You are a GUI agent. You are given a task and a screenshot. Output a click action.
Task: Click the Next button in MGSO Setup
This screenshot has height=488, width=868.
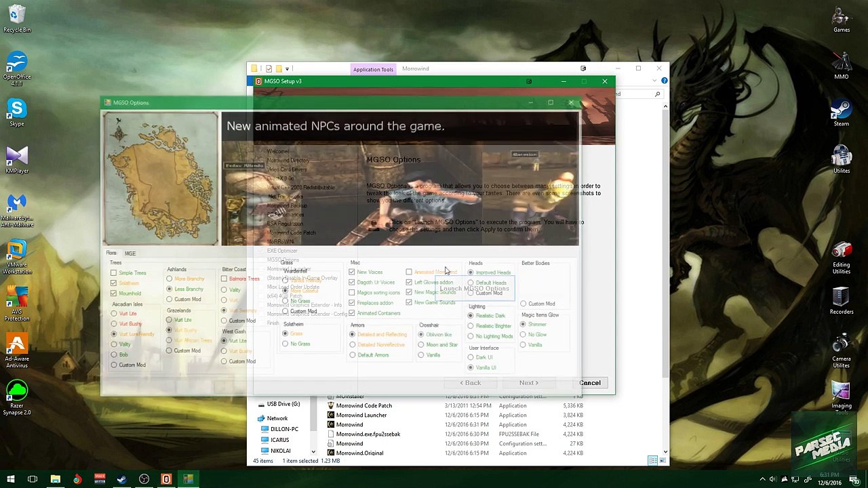point(529,383)
